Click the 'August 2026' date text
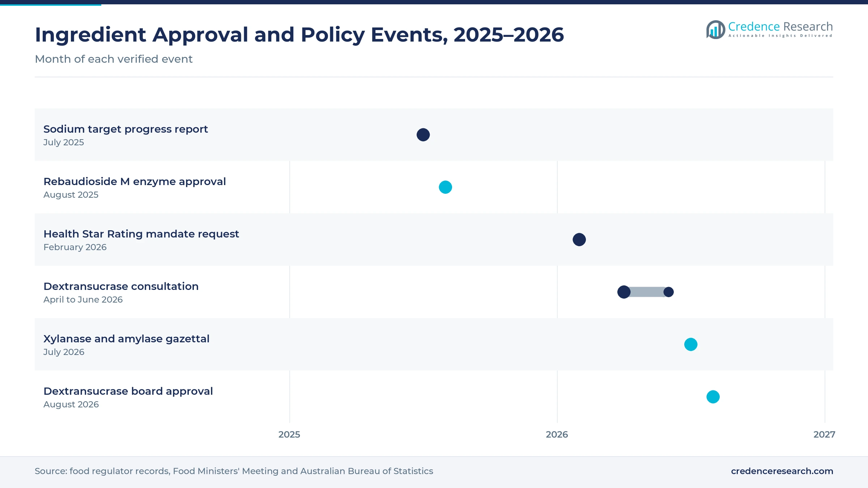The height and width of the screenshot is (488, 868). (71, 404)
